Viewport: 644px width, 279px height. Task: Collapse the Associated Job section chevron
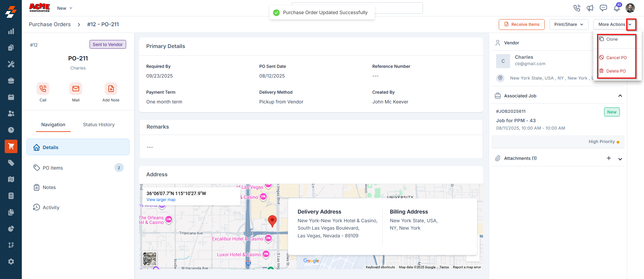tap(620, 96)
